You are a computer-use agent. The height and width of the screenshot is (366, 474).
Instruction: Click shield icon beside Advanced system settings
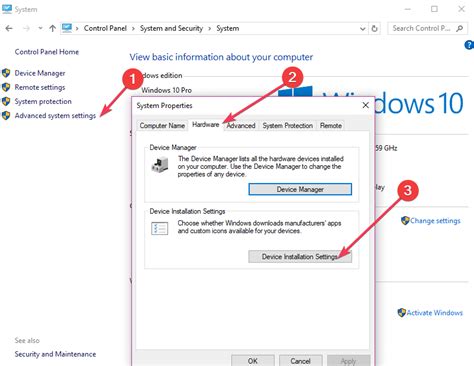[x=6, y=116]
